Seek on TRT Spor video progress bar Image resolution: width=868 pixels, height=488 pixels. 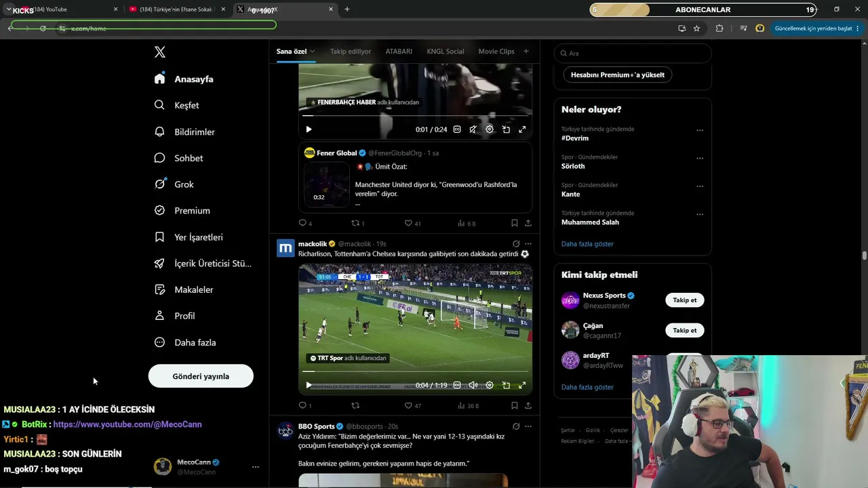pyautogui.click(x=415, y=371)
